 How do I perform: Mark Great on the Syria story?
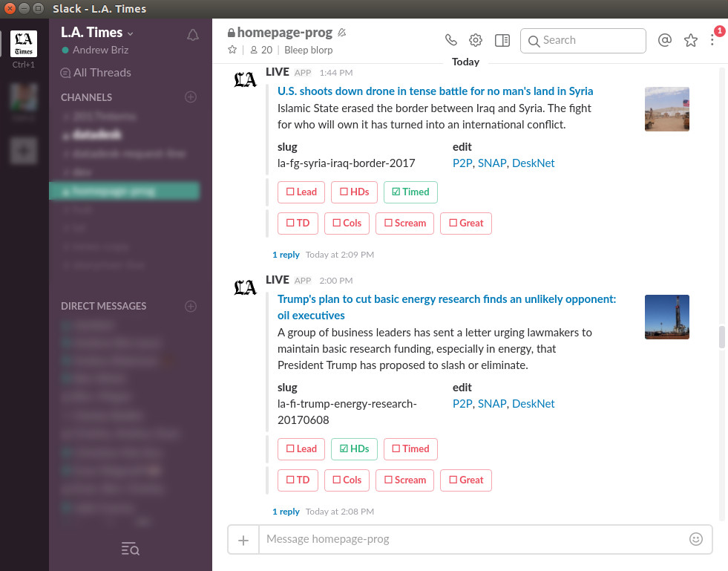466,223
